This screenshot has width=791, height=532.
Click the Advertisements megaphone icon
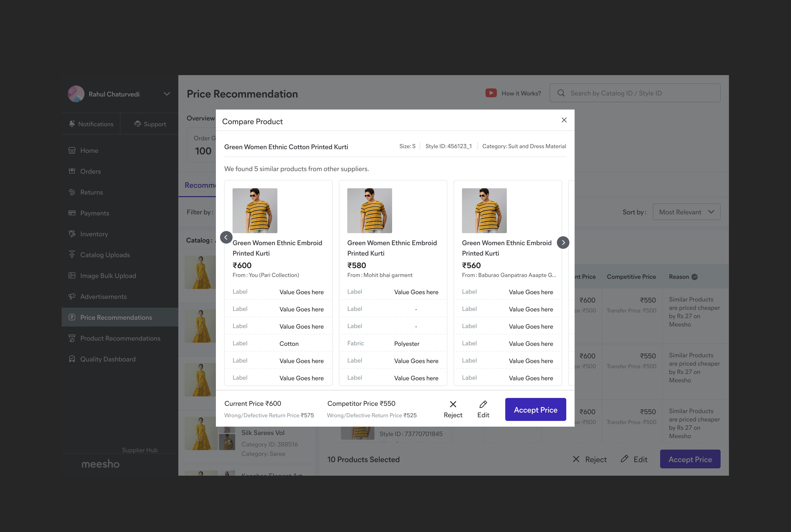[x=72, y=296]
